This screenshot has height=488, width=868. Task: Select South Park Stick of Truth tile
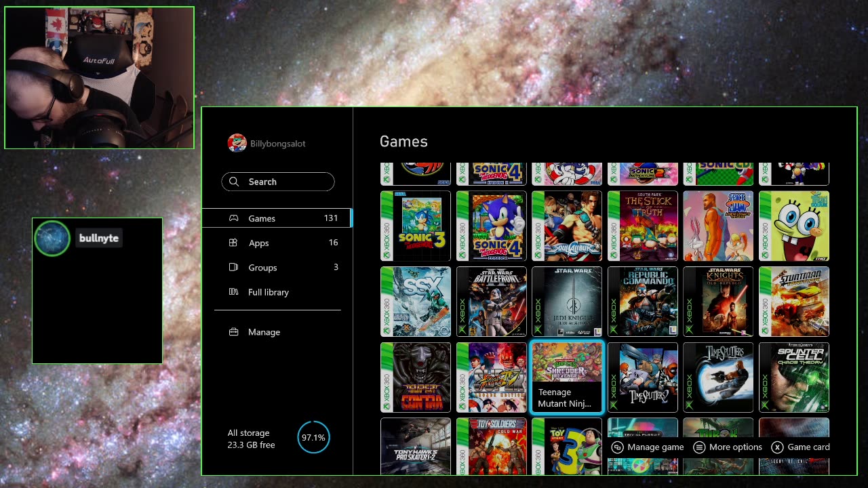click(x=643, y=226)
